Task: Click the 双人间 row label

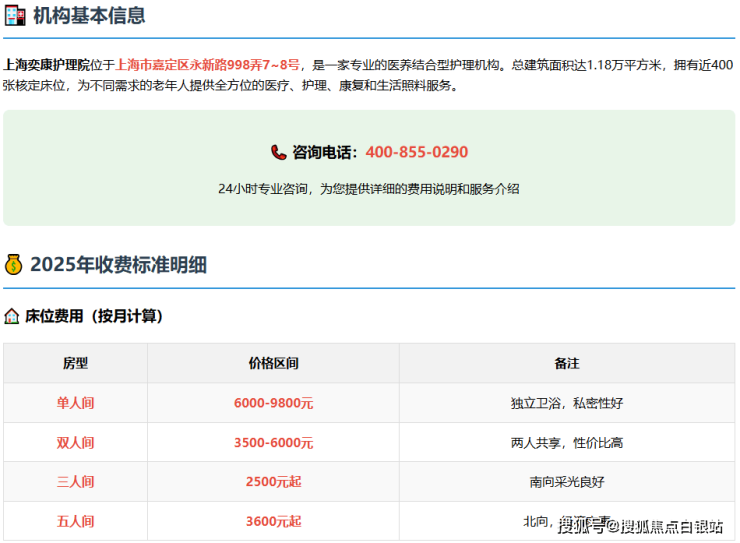Action: [75, 443]
